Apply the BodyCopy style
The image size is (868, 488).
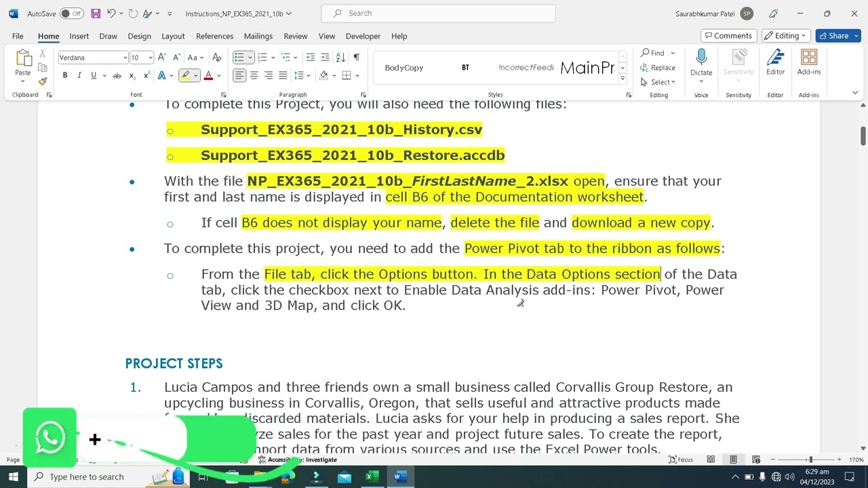(x=404, y=67)
